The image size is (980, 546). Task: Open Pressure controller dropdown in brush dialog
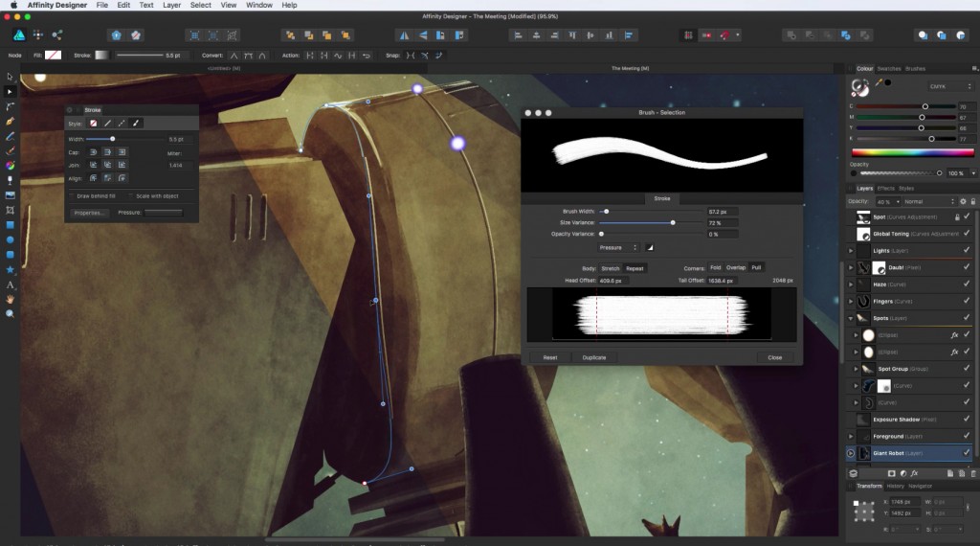[618, 248]
